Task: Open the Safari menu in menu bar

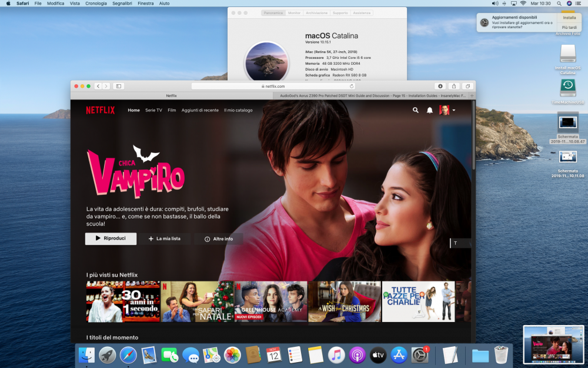Action: pos(22,4)
